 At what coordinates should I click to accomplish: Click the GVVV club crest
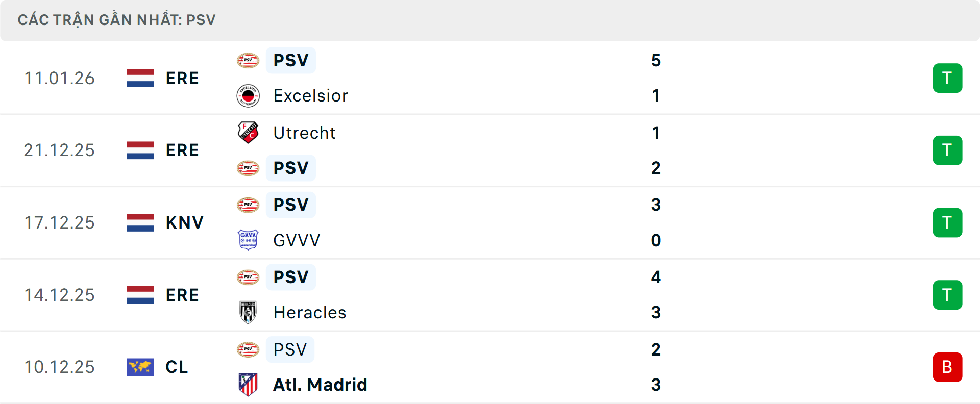(x=248, y=240)
